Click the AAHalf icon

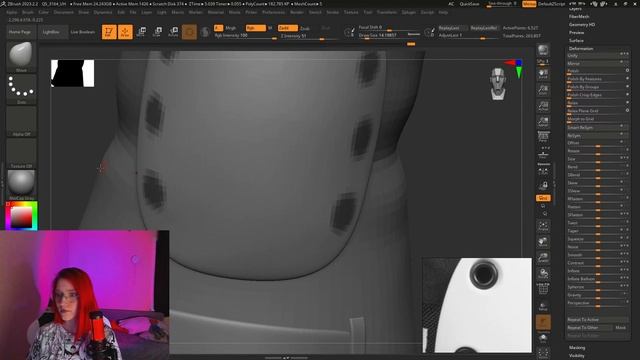543,122
